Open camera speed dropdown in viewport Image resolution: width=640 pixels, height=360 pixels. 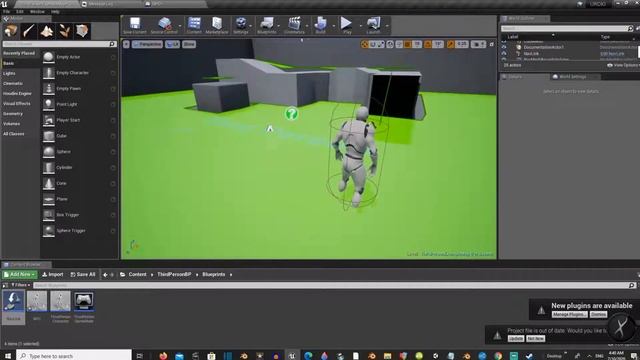[x=478, y=44]
